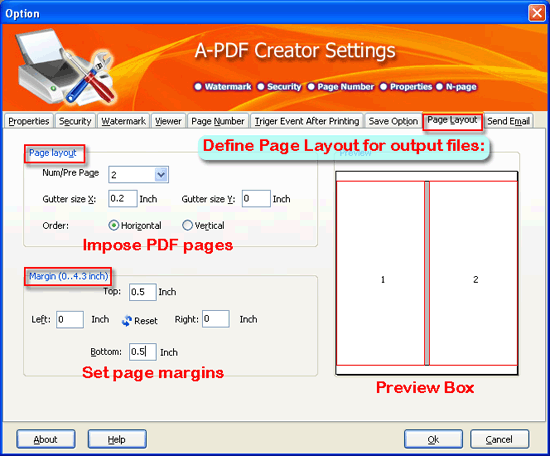Viewport: 550px width, 456px height.
Task: Select the Horizontal order radio button
Action: tap(114, 225)
